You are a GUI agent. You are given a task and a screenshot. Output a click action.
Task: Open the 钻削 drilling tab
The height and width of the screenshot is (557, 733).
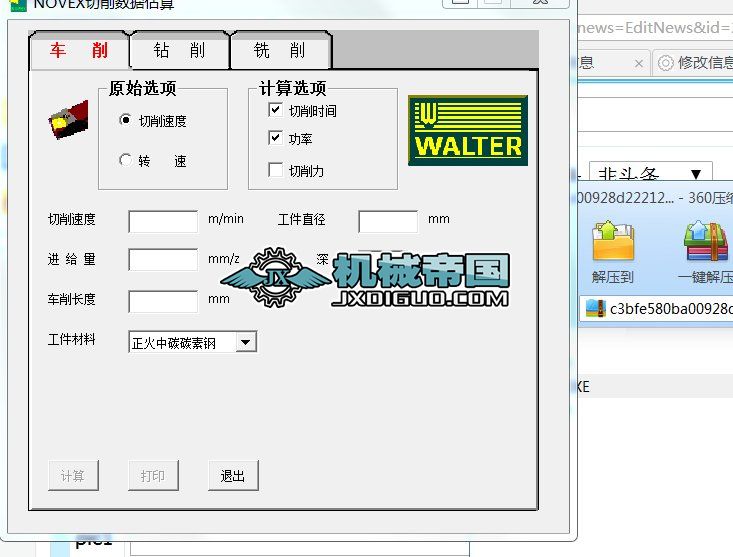(180, 50)
